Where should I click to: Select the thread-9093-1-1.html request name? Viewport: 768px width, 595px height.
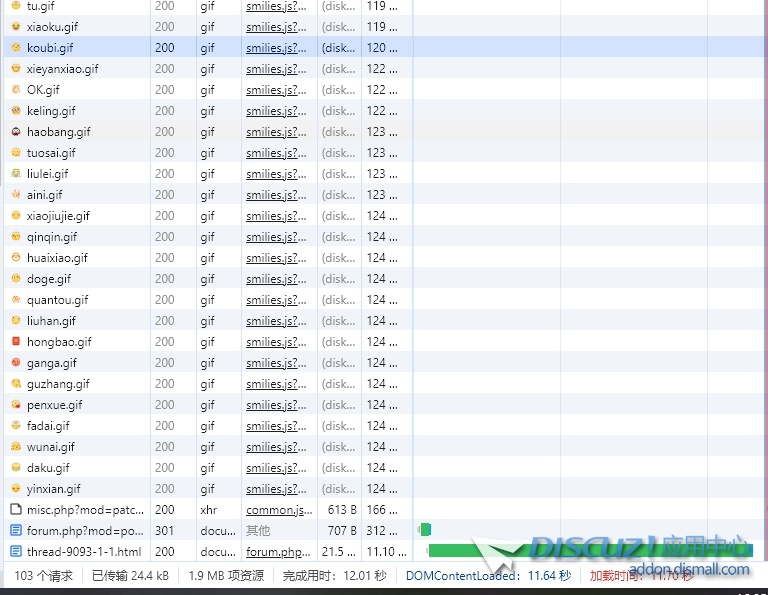coord(84,552)
